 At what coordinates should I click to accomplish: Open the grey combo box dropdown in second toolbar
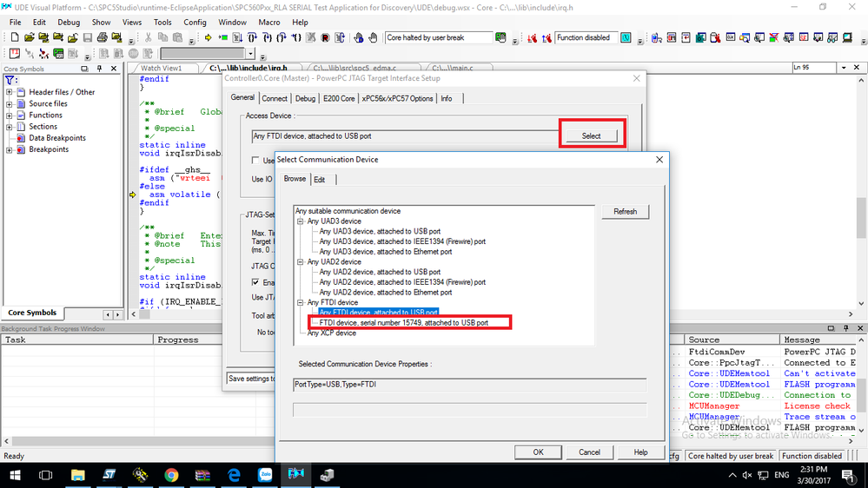point(251,54)
